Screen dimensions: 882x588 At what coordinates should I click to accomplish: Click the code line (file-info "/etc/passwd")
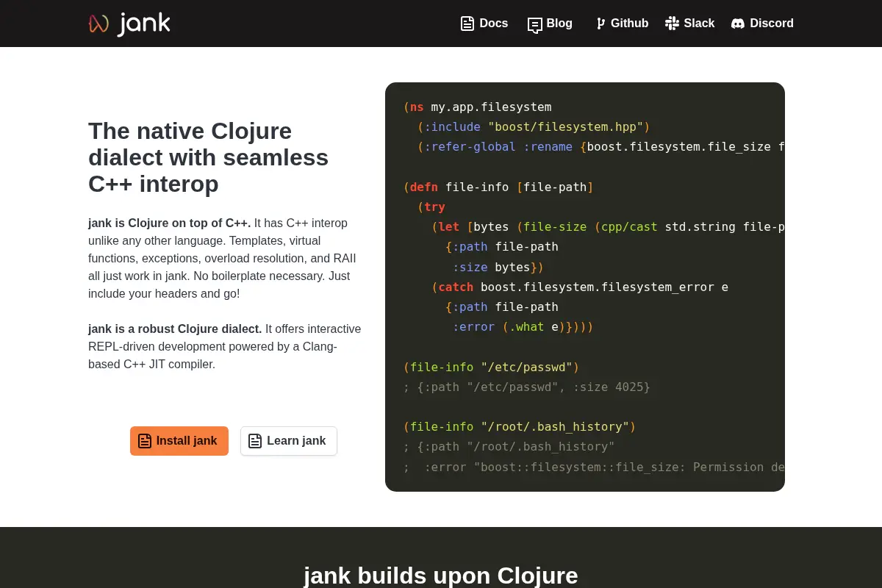pyautogui.click(x=491, y=367)
